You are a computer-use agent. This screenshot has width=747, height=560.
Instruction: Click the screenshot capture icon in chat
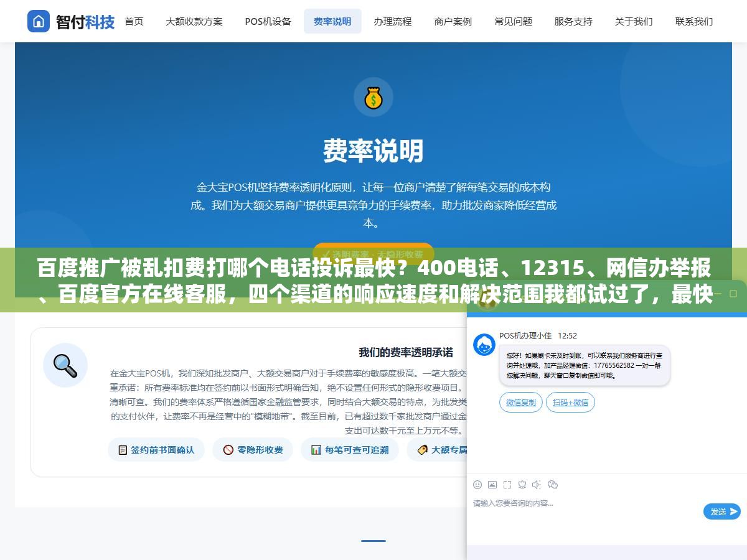pyautogui.click(x=507, y=484)
